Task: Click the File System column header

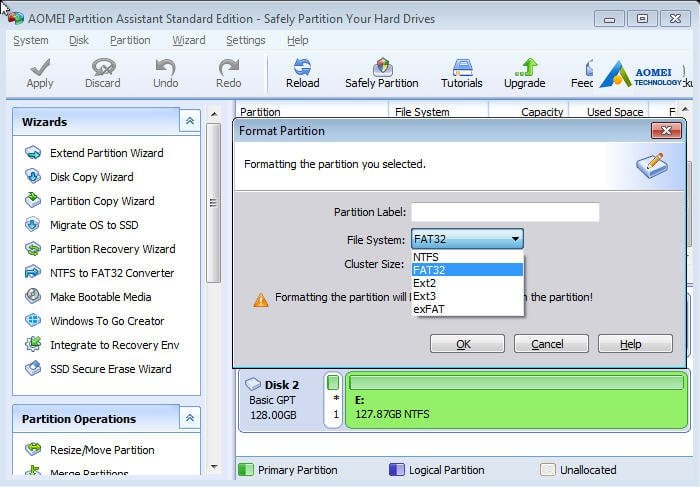Action: coord(438,111)
